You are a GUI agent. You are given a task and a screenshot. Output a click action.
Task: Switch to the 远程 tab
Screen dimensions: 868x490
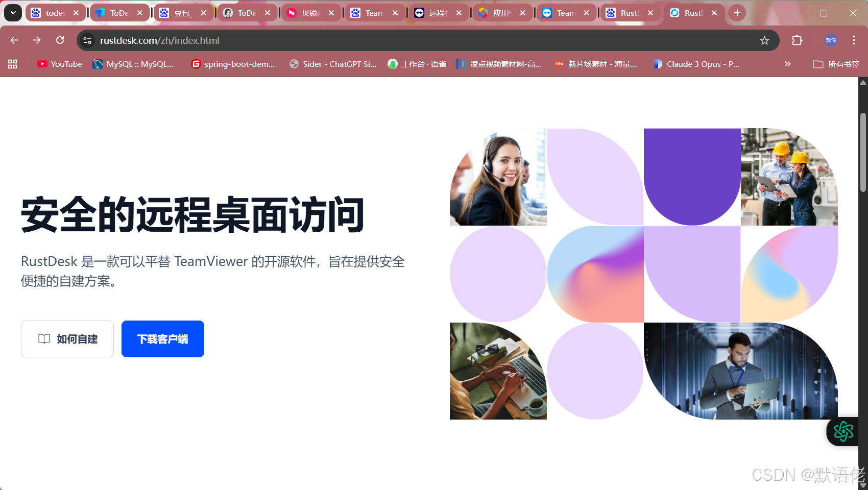click(x=438, y=13)
